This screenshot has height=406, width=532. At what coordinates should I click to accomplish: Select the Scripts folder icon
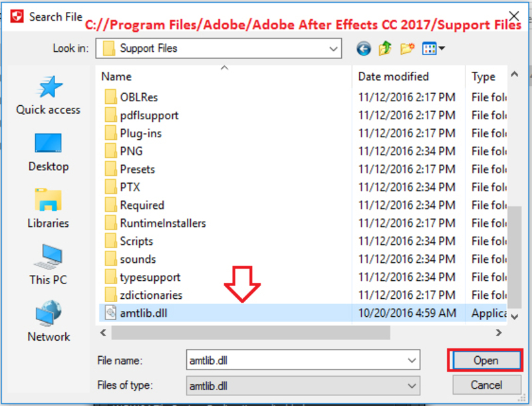[110, 241]
